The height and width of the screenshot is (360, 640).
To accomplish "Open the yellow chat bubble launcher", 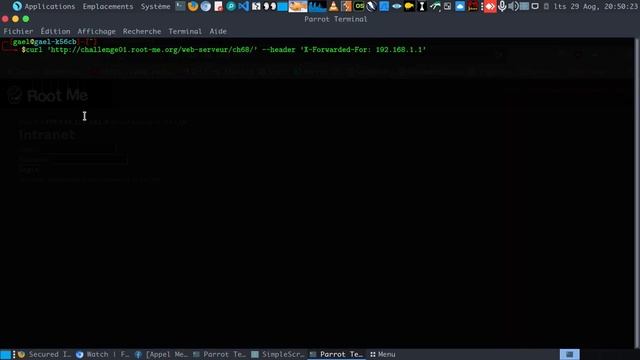I will point(409,6).
